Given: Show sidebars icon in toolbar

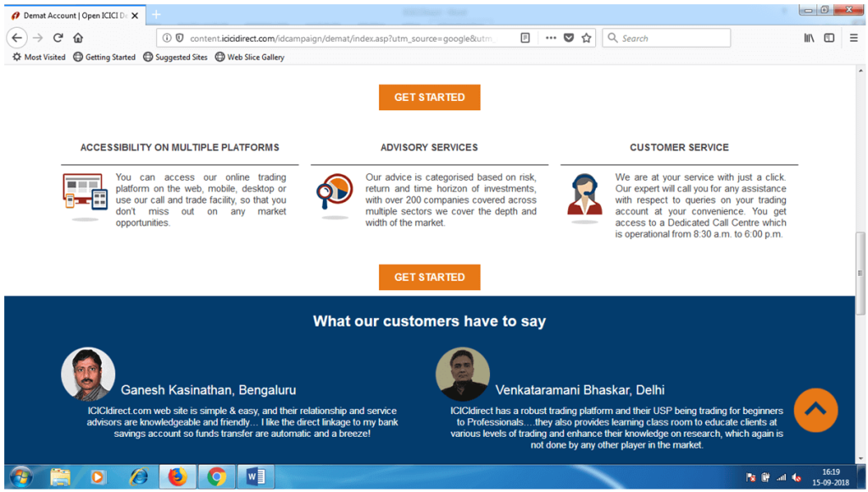Looking at the screenshot, I should (829, 37).
